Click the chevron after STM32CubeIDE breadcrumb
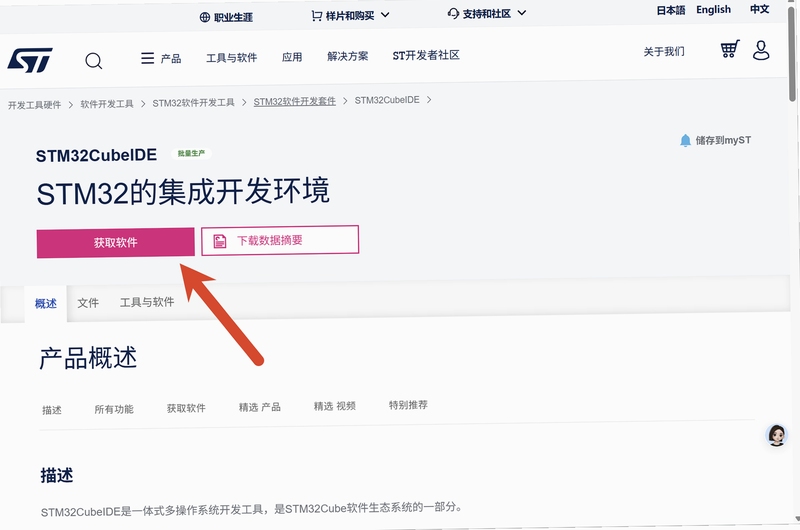This screenshot has width=800, height=530. click(429, 99)
